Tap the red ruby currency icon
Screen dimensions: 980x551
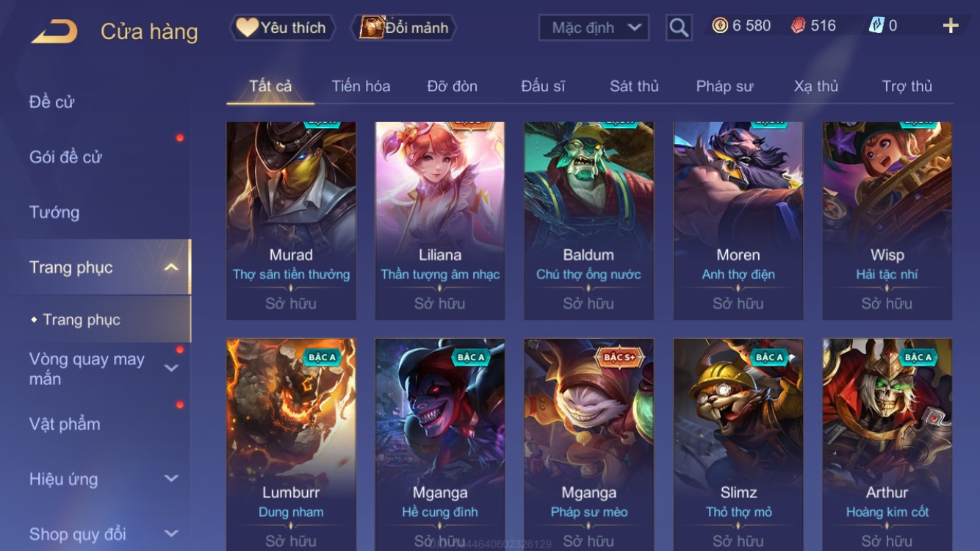(x=799, y=26)
